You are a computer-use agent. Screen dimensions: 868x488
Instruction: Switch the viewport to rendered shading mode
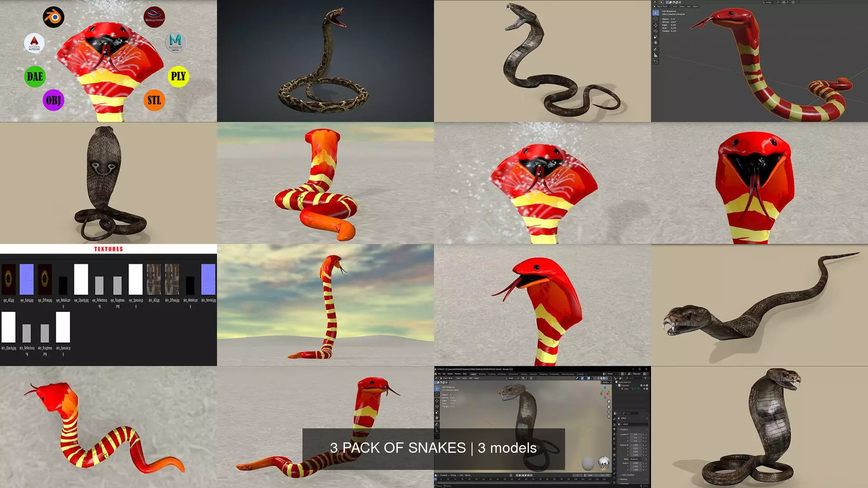coord(607,378)
